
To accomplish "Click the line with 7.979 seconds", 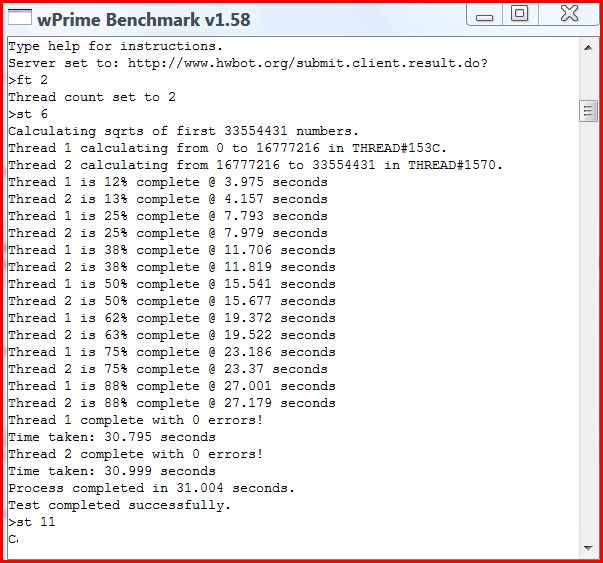I will 168,233.
